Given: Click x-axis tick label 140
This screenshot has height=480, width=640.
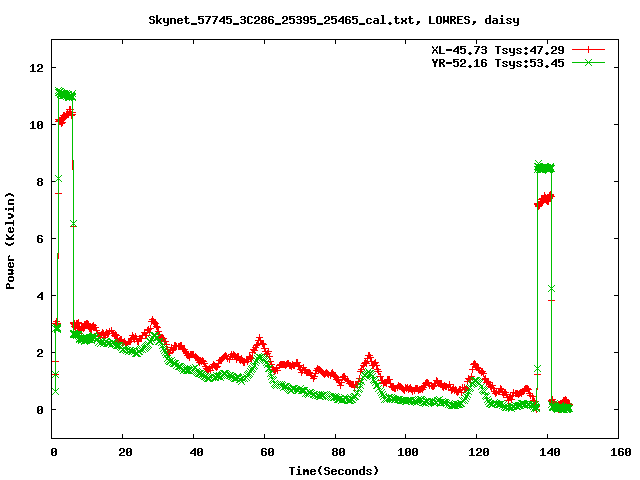Looking at the screenshot, I should click(x=550, y=452).
